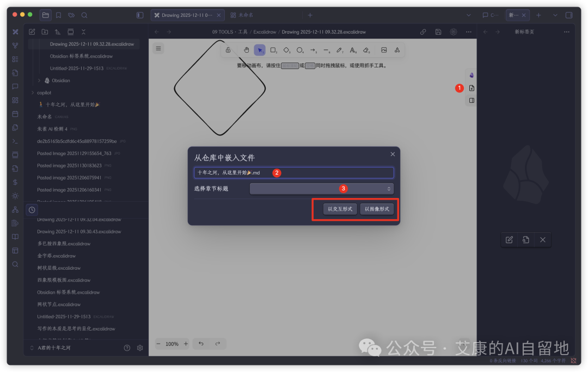Screen dimensions: 588x372
Task: Switch to the Search sidebar tab
Action: point(84,15)
